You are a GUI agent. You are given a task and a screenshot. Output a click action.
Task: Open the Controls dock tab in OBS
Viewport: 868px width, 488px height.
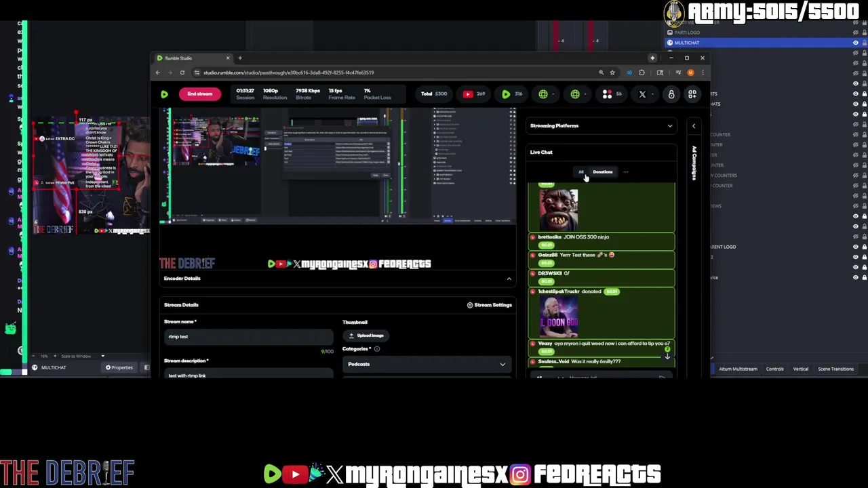(774, 369)
